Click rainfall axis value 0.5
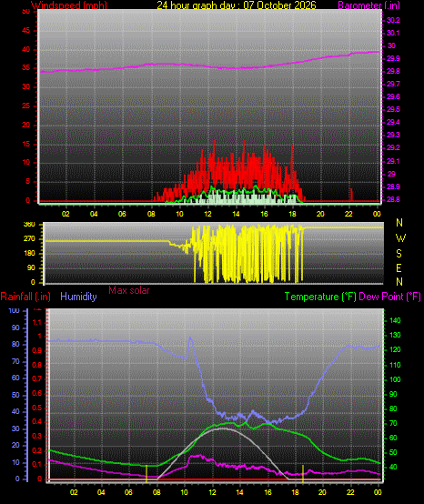The width and height of the screenshot is (424, 504). click(37, 408)
